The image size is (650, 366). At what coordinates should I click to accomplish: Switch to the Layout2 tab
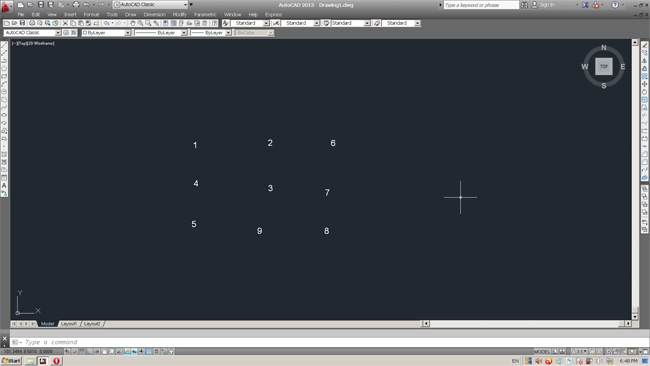92,324
